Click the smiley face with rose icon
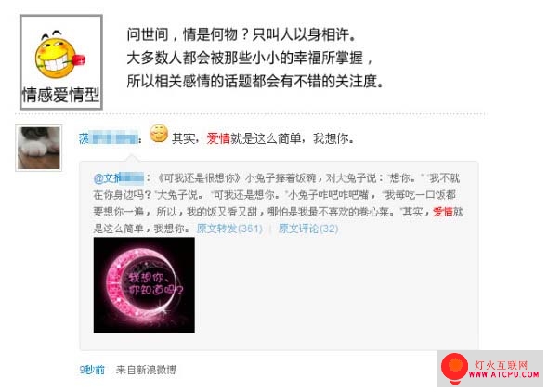 (x=59, y=55)
